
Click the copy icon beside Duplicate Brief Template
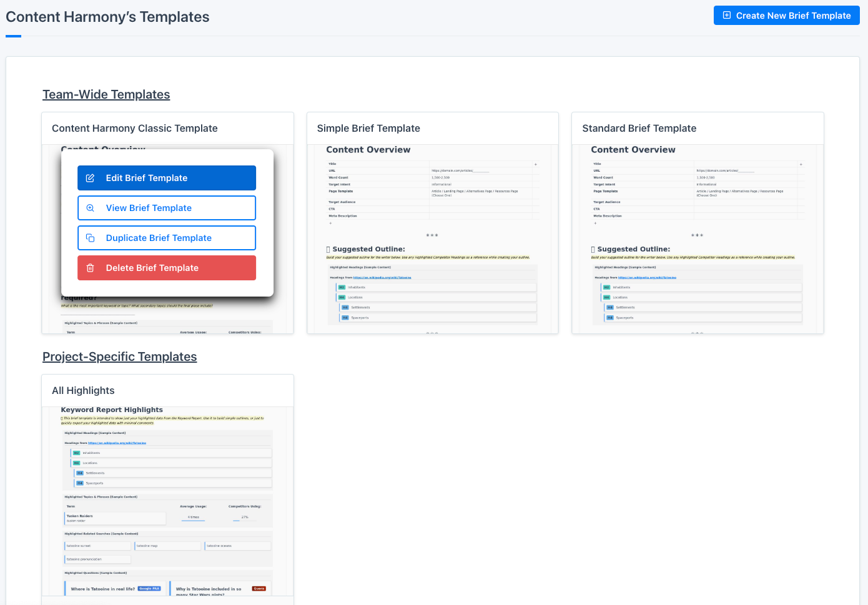pos(90,238)
